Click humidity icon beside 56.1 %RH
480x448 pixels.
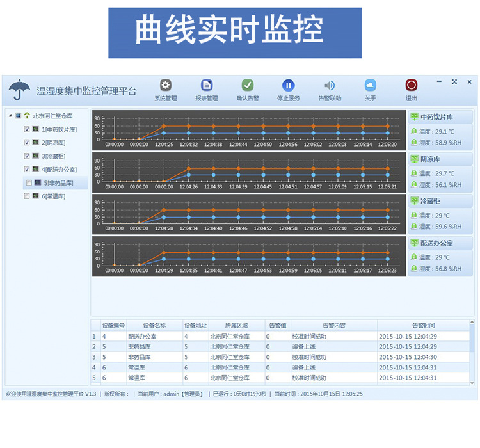[414, 185]
